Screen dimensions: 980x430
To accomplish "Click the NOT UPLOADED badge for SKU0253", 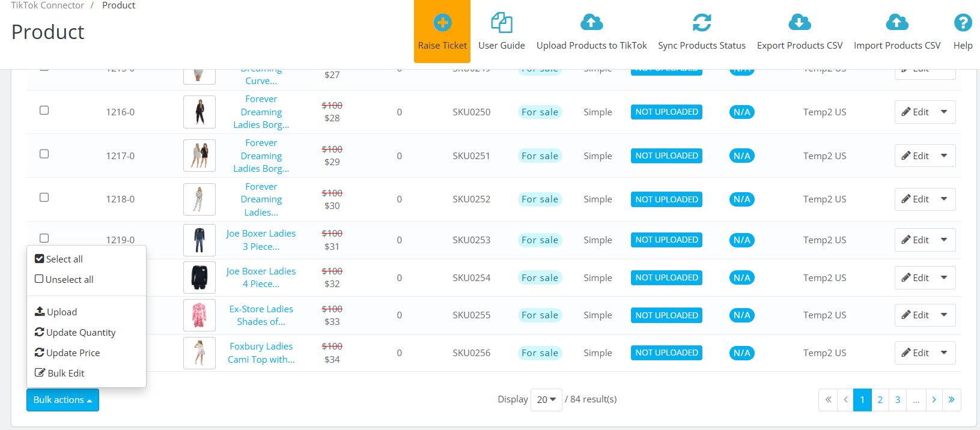I will coord(666,240).
